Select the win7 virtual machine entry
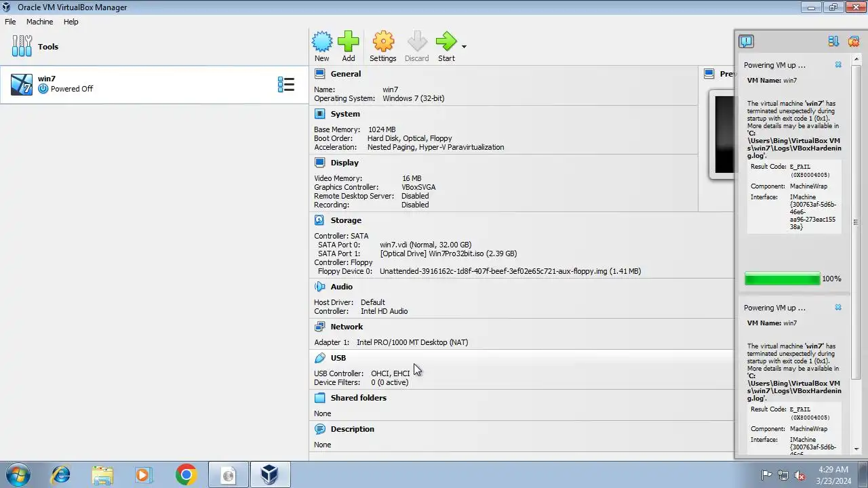868x488 pixels. pos(154,84)
